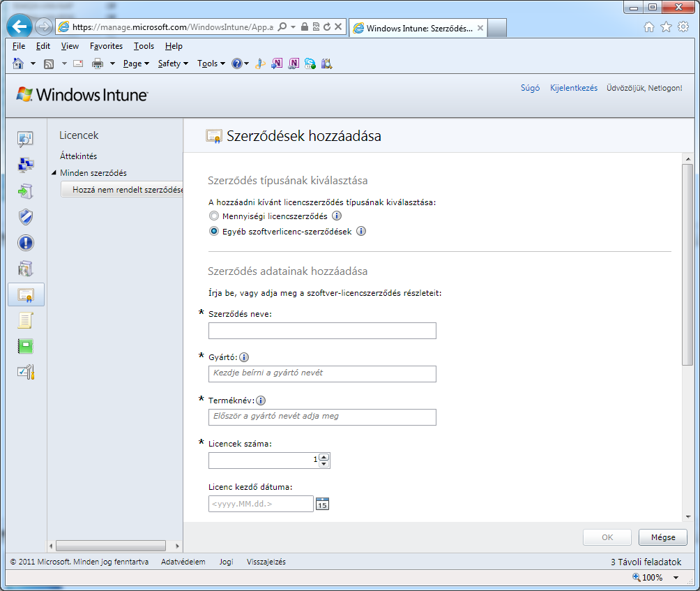This screenshot has height=591, width=700.
Task: Click the browser Favorites star icon
Action: pyautogui.click(x=666, y=27)
